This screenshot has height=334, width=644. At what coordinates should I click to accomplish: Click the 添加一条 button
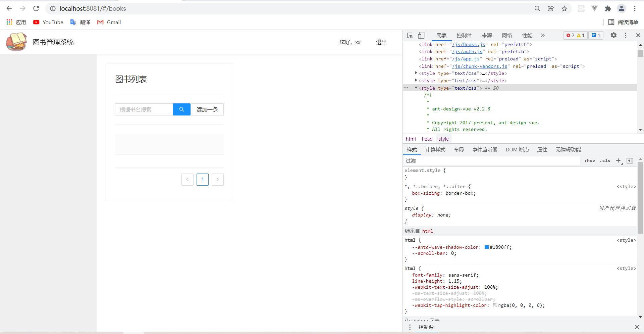pyautogui.click(x=207, y=109)
